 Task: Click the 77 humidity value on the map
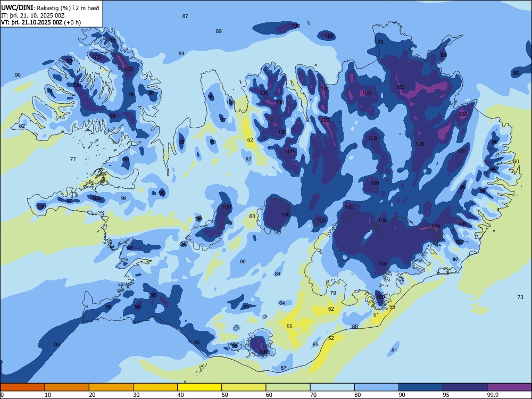[x=73, y=159]
